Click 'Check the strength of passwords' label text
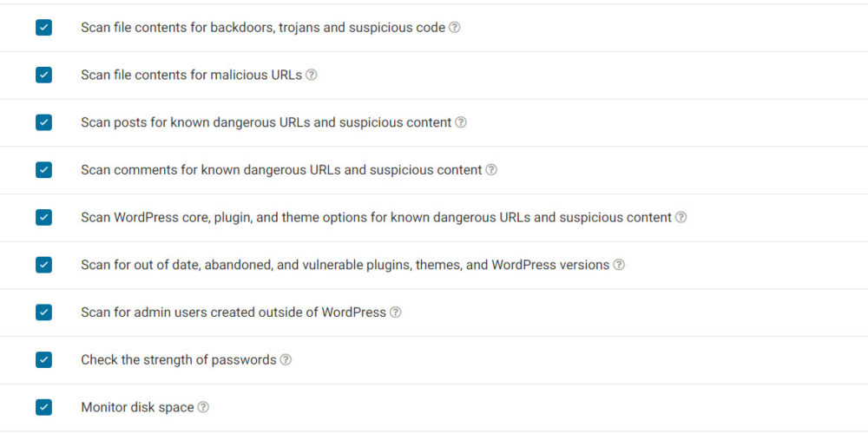The width and height of the screenshot is (868, 434). point(178,359)
